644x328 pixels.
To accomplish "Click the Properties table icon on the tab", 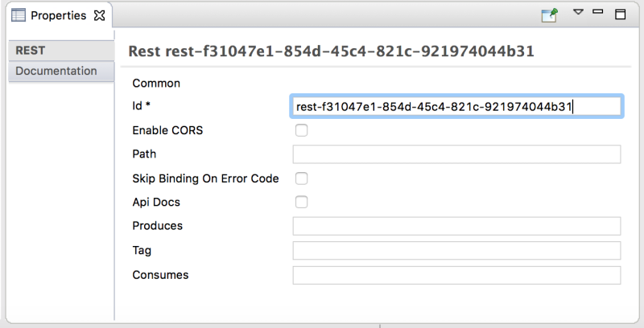I will tap(19, 15).
